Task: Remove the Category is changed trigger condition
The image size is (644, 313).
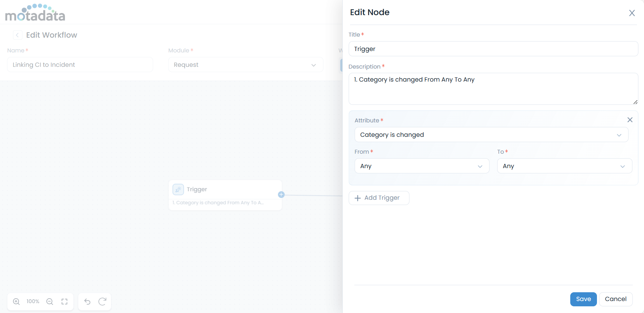Action: click(x=630, y=120)
